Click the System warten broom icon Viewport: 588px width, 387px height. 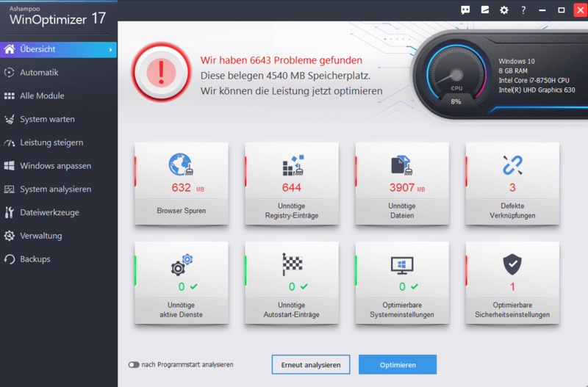10,119
